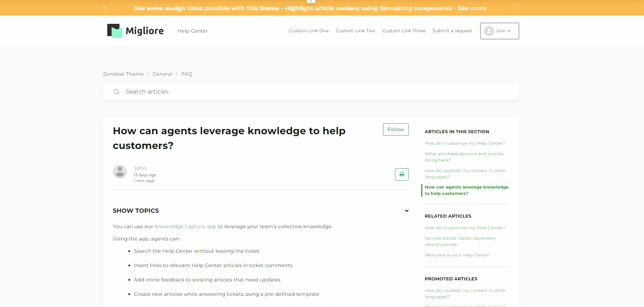Click the print article icon
Screen dimensions: 644x307
coord(402,174)
